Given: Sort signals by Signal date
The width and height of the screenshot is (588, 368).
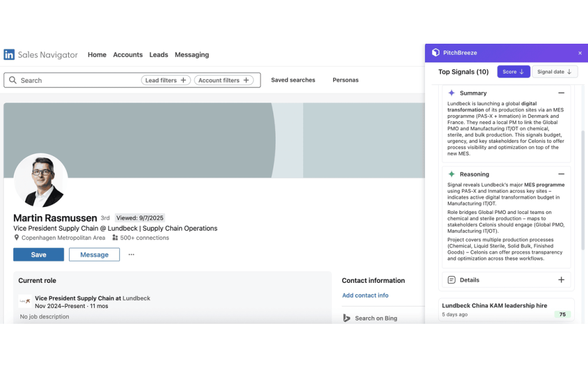Looking at the screenshot, I should pos(555,72).
